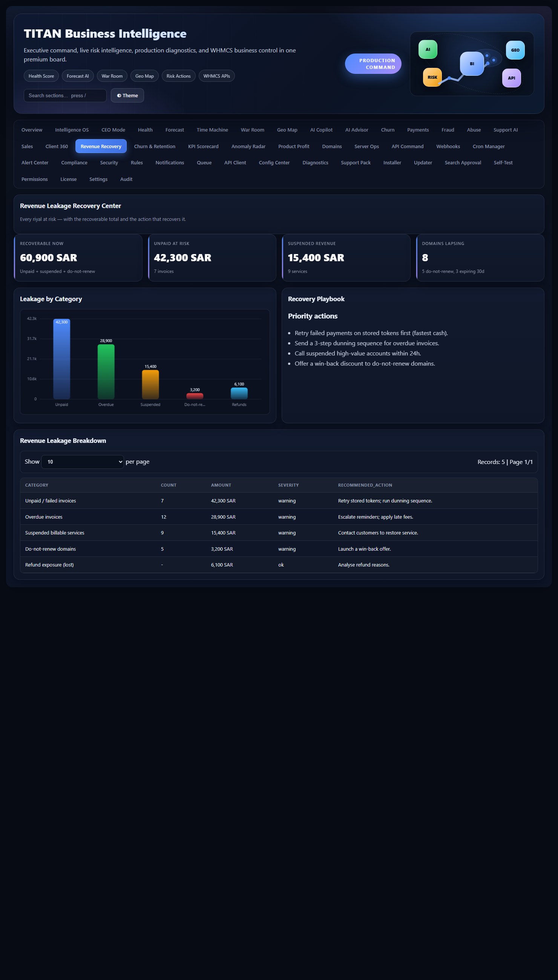This screenshot has width=558, height=980.
Task: Switch to the Overview tab
Action: (x=32, y=130)
